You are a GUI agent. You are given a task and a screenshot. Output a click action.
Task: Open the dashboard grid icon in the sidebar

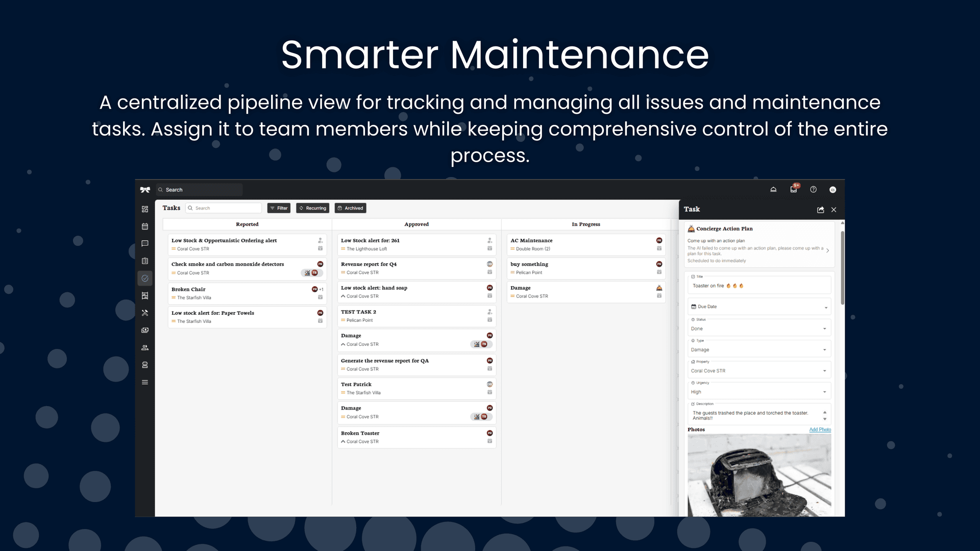(x=145, y=209)
